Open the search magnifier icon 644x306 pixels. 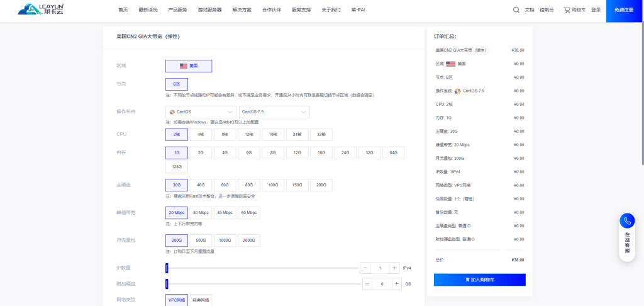click(x=516, y=10)
